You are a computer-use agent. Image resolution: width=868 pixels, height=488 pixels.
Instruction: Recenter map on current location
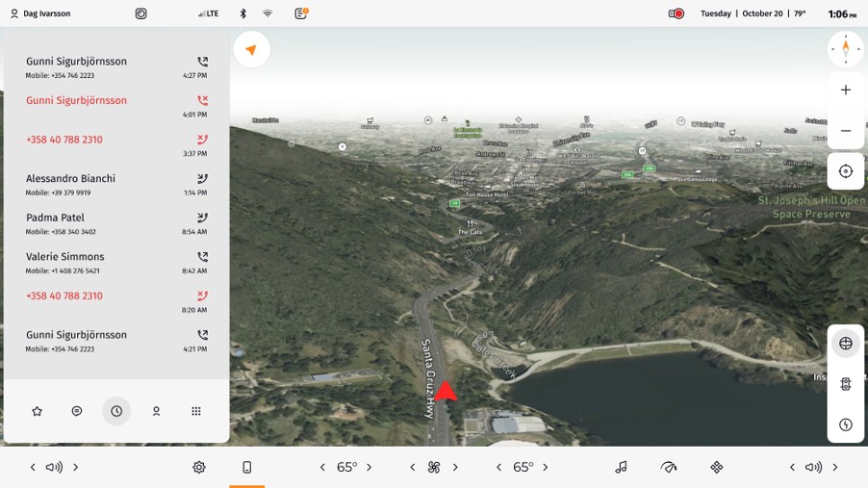[x=845, y=171]
